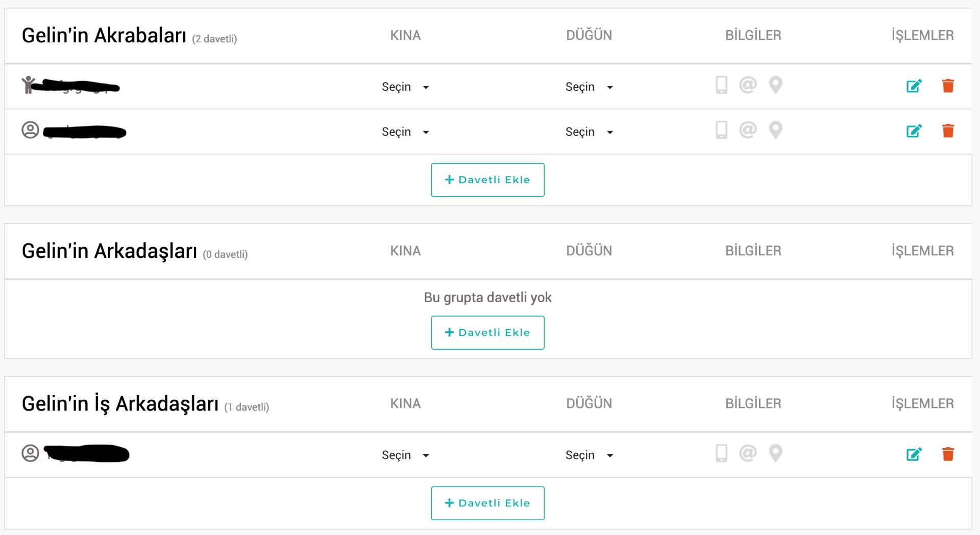Click location pin icon for second guest in Akrabaları
Screen dimensions: 980x535
click(775, 130)
